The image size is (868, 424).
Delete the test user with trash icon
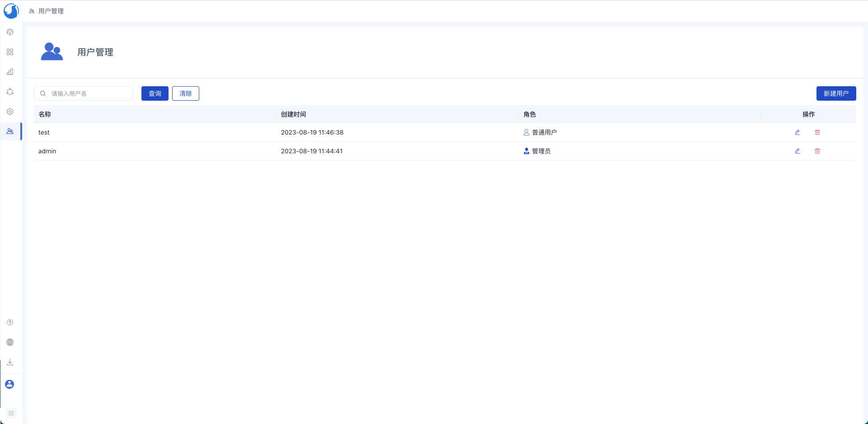pos(817,132)
